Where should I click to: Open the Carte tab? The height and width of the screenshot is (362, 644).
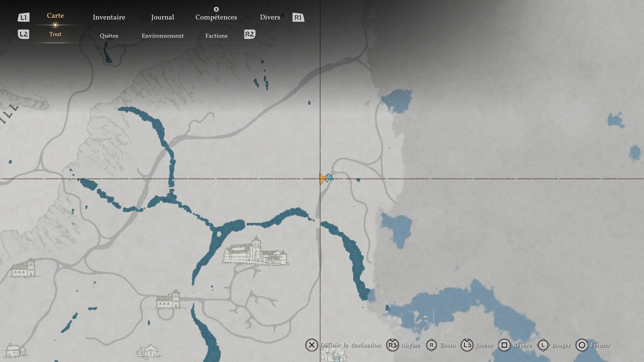pyautogui.click(x=55, y=15)
